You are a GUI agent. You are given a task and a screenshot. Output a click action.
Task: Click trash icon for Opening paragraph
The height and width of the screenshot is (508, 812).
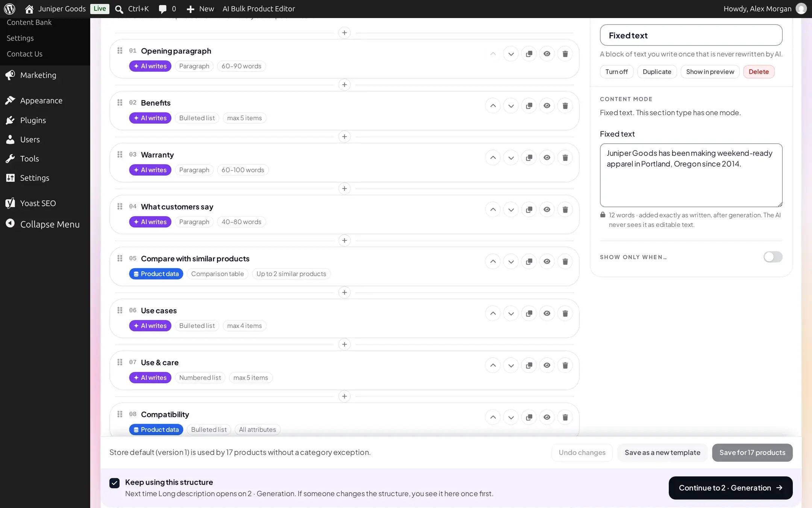565,54
